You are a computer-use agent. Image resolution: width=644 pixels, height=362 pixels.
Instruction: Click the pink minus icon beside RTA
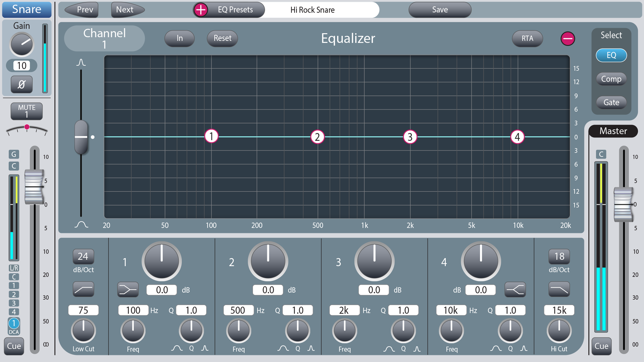(568, 39)
